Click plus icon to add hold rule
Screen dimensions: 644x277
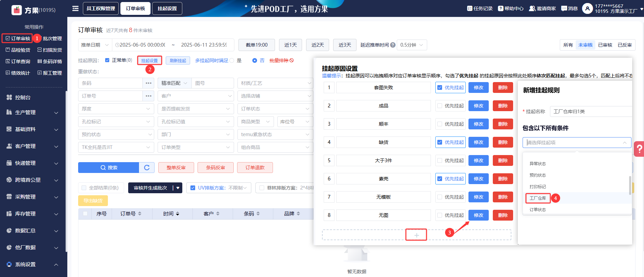(x=416, y=235)
